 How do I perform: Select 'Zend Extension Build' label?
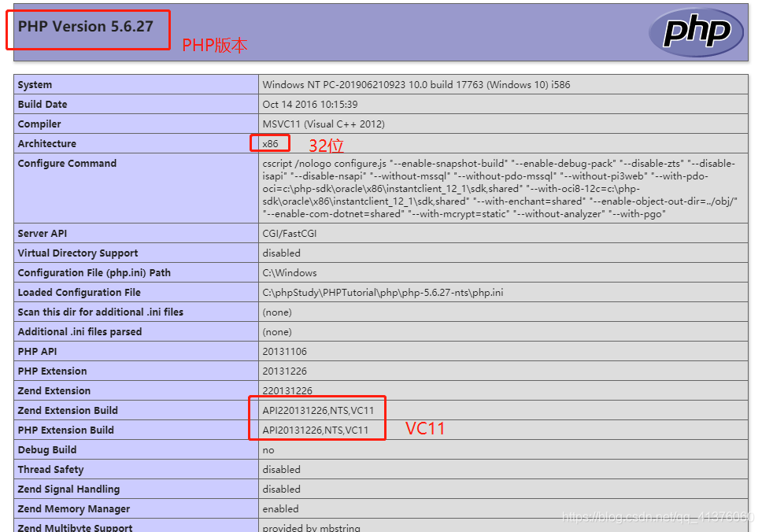[x=68, y=411]
